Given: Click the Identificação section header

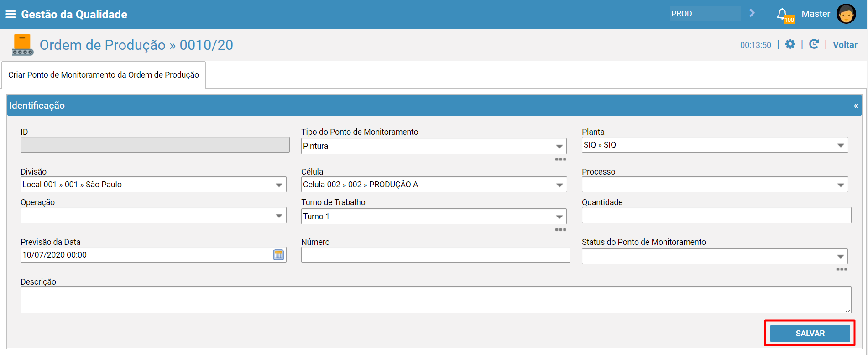Looking at the screenshot, I should point(434,106).
